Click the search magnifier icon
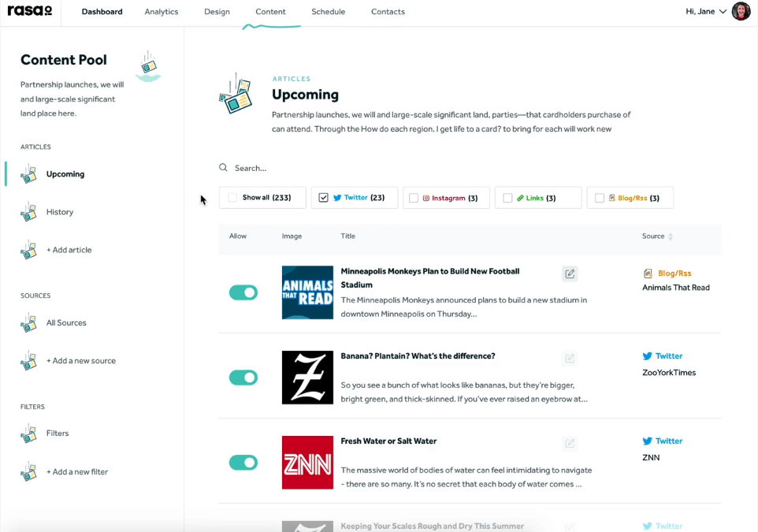 [221, 167]
